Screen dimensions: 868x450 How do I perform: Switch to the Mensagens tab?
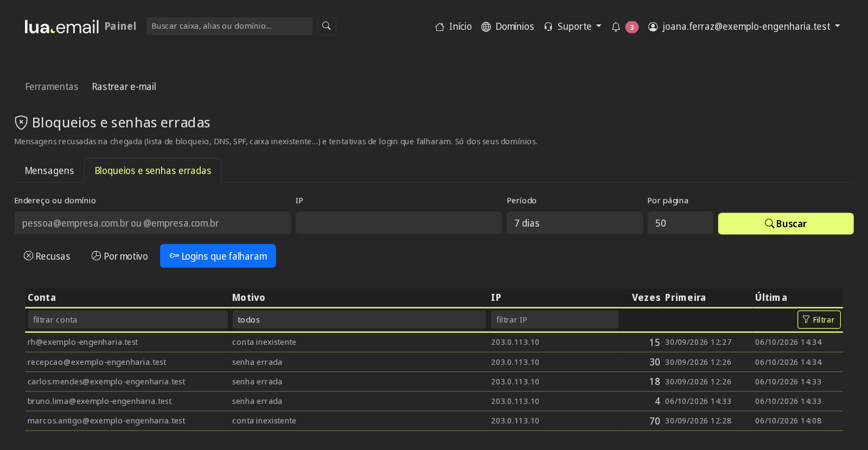click(x=49, y=171)
